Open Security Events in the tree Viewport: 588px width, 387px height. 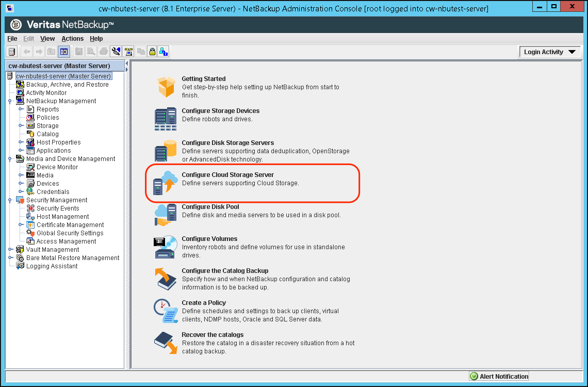(58, 208)
